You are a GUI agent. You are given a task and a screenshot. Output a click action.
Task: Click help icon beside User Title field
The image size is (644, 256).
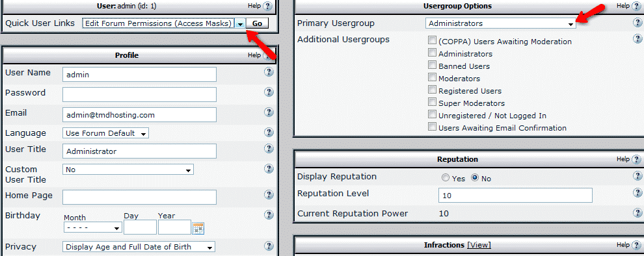pos(269,149)
